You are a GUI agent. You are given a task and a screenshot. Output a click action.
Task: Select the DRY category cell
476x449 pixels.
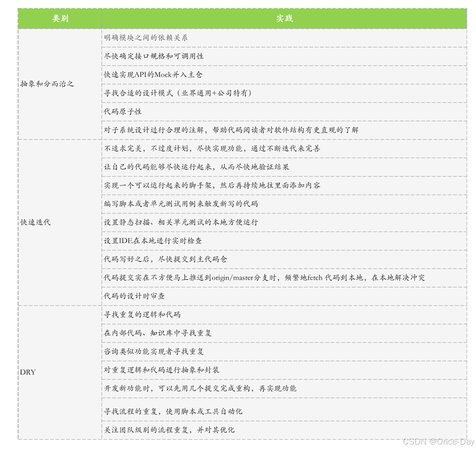60,372
